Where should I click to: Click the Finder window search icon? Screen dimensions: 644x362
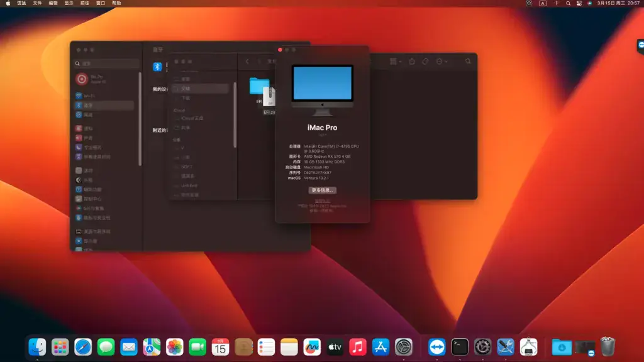468,62
